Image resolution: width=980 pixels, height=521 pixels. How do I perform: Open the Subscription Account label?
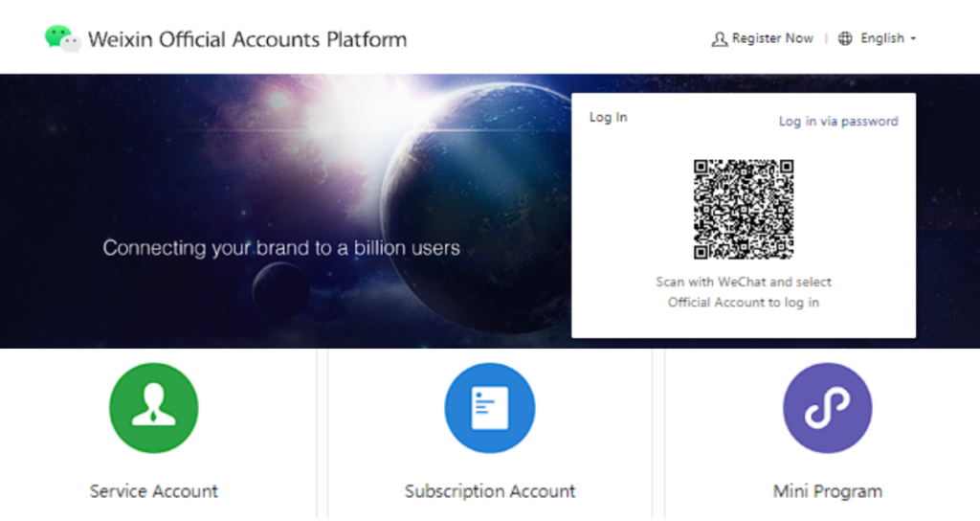(490, 491)
